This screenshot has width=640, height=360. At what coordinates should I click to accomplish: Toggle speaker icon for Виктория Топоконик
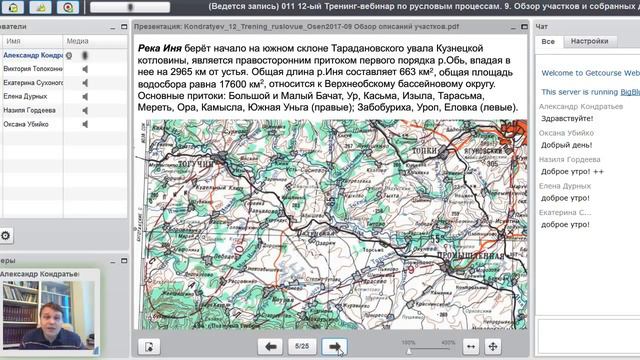point(85,69)
